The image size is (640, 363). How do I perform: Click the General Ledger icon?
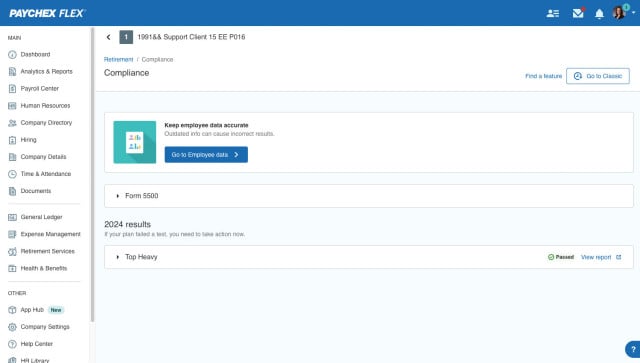click(12, 217)
